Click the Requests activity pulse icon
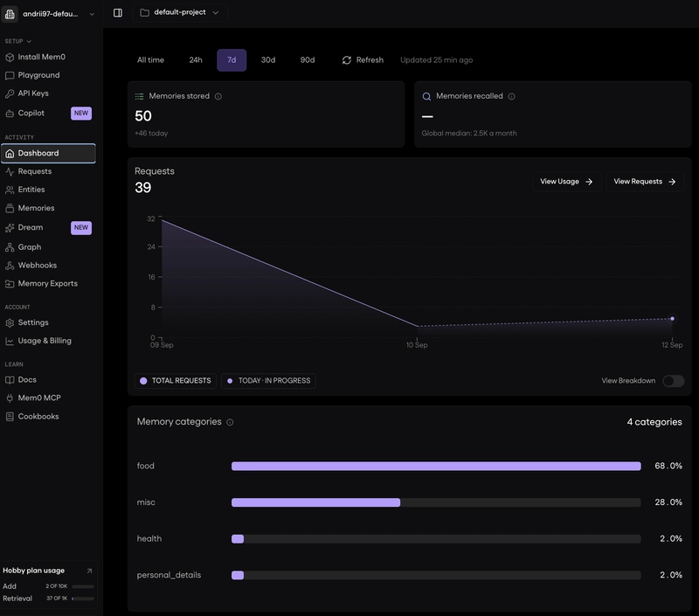 (10, 171)
